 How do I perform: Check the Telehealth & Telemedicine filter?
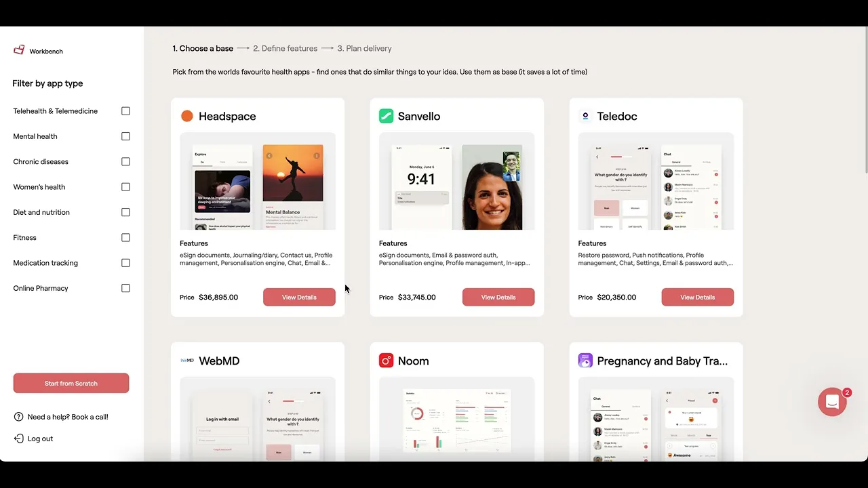(125, 111)
